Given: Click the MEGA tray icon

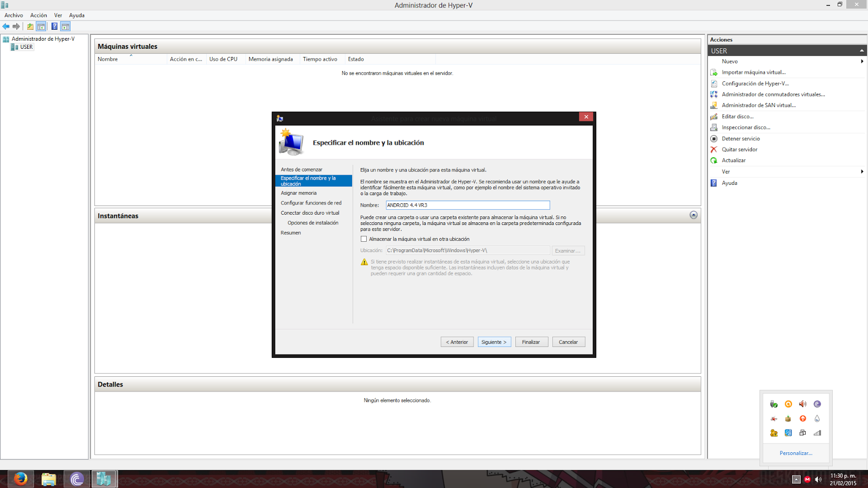Looking at the screenshot, I should tap(807, 479).
